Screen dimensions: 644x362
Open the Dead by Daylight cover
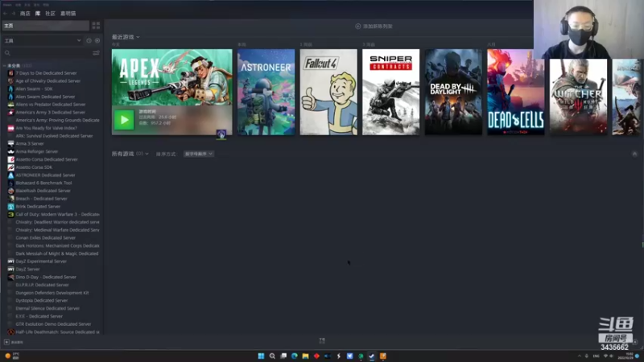click(453, 92)
